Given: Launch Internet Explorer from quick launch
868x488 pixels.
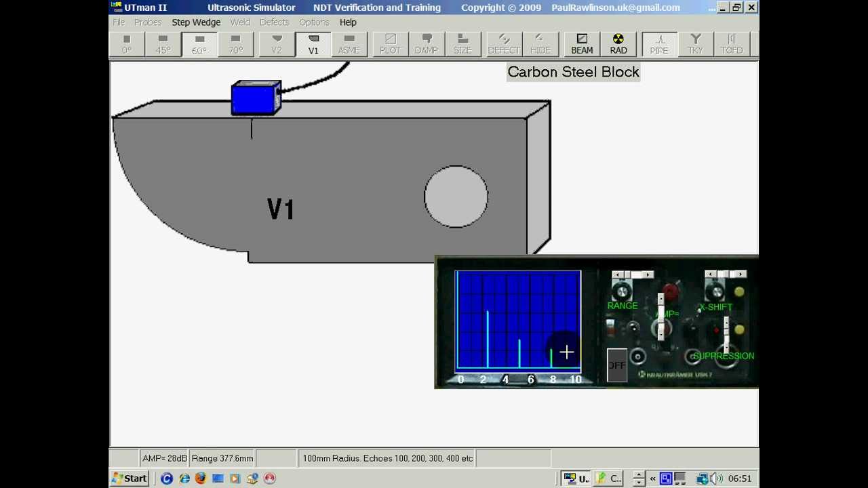Looking at the screenshot, I should 184,479.
